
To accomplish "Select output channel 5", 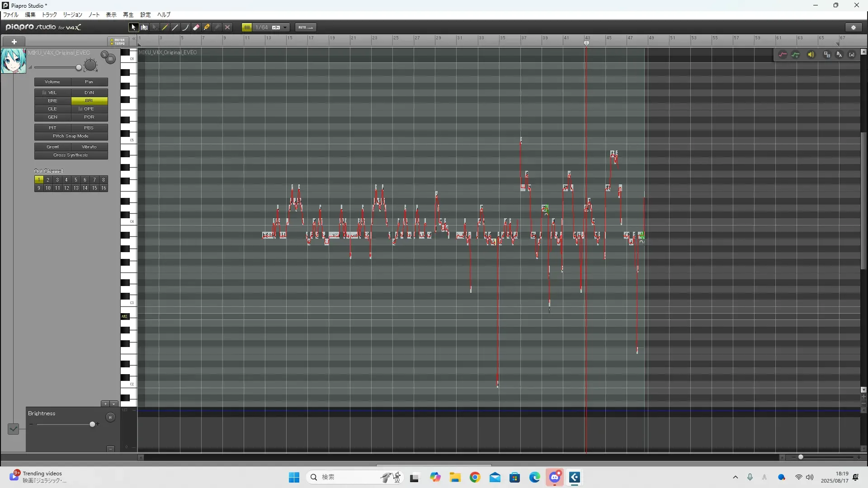I will click(75, 180).
